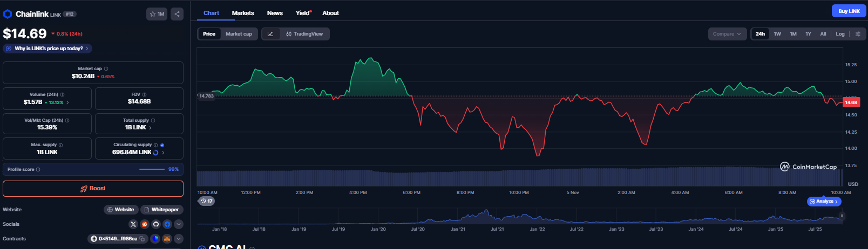The width and height of the screenshot is (868, 249).
Task: Switch chart to TradingView mode
Action: [x=305, y=34]
